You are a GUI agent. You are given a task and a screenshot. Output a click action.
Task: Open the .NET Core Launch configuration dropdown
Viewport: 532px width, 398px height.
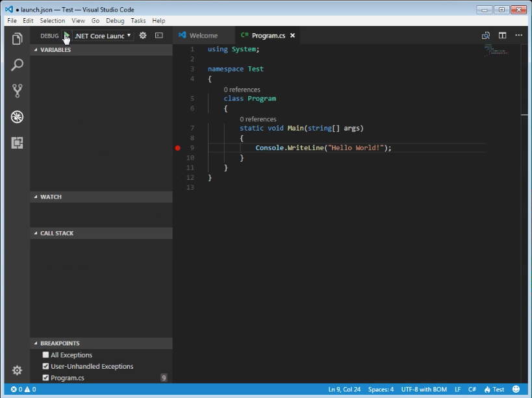[x=103, y=36]
